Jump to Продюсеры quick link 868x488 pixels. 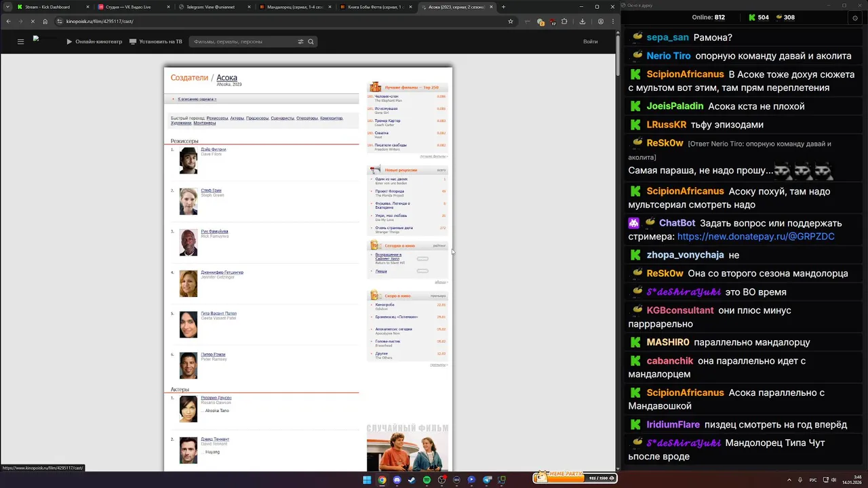(x=257, y=118)
